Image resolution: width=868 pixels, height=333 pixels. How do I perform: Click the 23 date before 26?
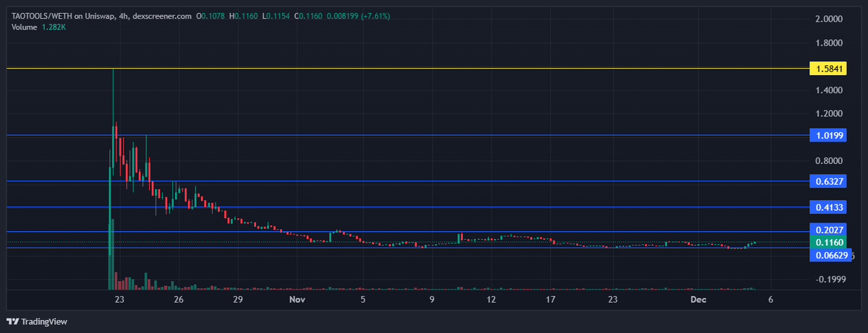[119, 299]
